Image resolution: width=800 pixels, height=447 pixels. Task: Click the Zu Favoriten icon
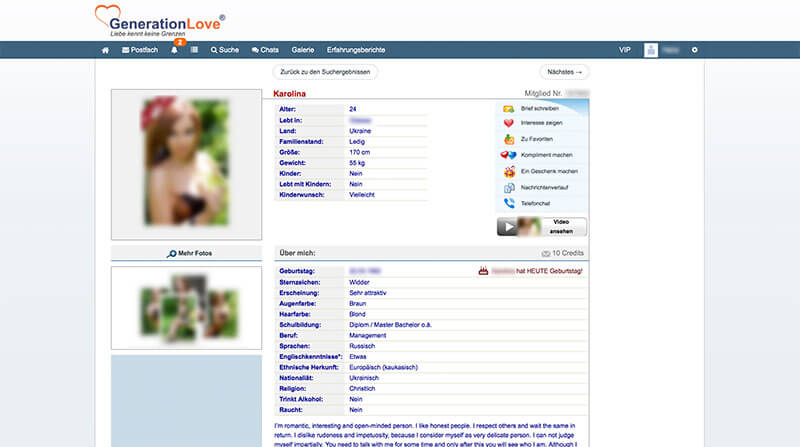(509, 139)
